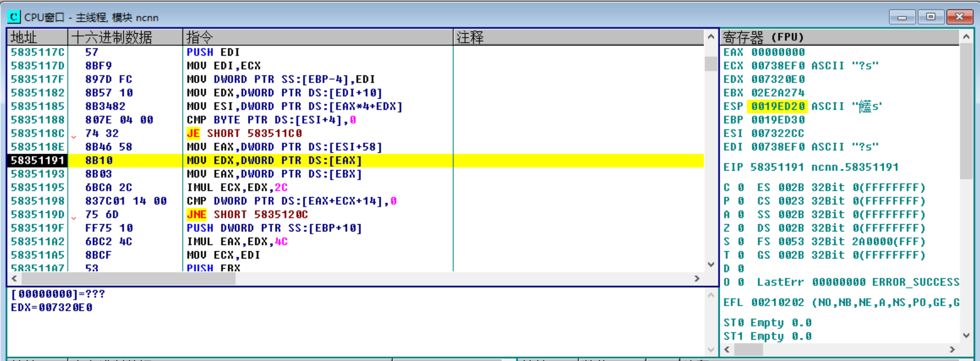Select IMUL EAX,EDX,4C instruction
The width and height of the screenshot is (980, 361).
point(237,242)
